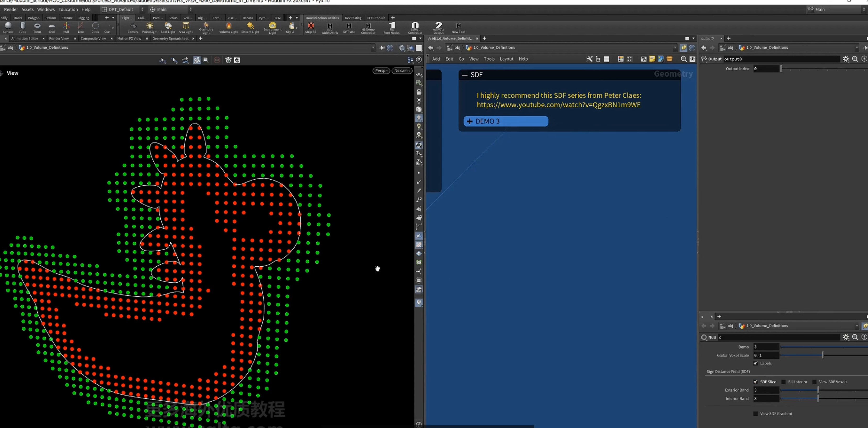Create a Torus from the shelf

pyautogui.click(x=37, y=28)
